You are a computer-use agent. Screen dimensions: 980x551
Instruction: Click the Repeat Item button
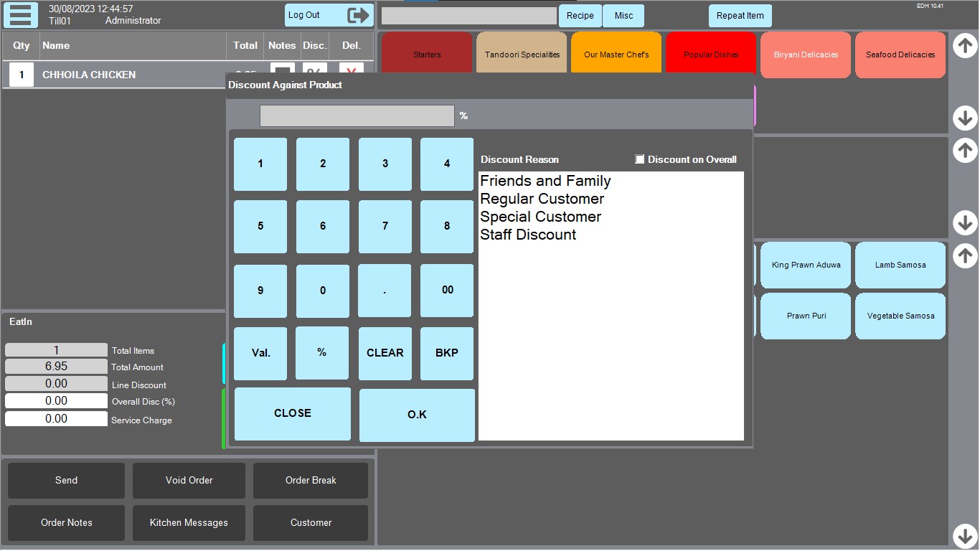(x=740, y=15)
